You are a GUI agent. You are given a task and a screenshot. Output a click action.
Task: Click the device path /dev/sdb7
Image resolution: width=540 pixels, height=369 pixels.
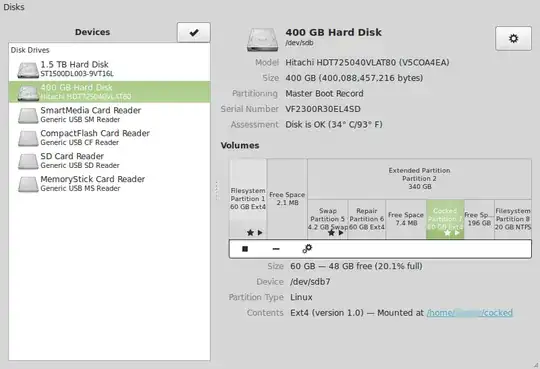point(310,282)
